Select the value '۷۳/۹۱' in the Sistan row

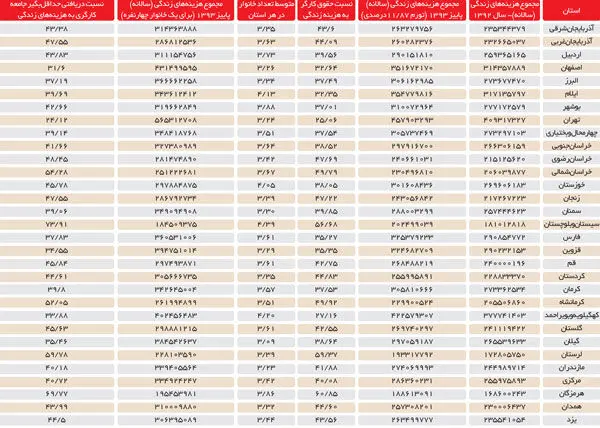(x=57, y=224)
